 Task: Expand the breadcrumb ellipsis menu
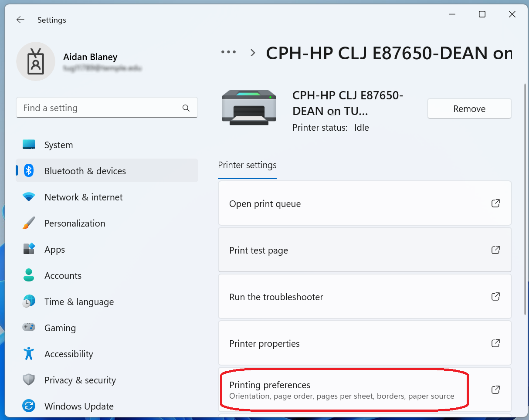[228, 52]
